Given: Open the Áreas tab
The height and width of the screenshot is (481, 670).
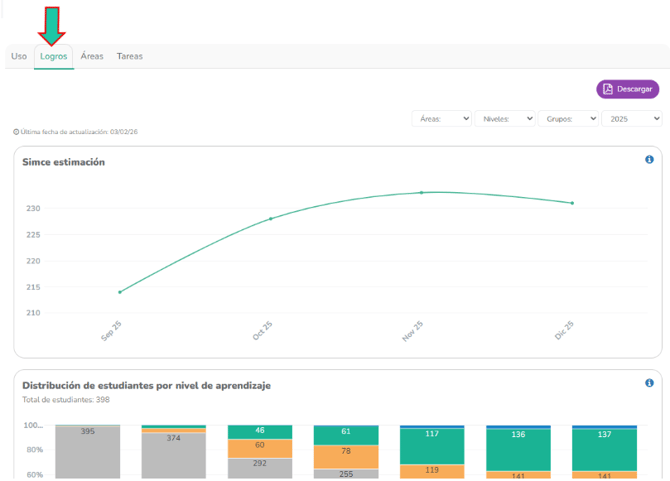Looking at the screenshot, I should coord(92,56).
